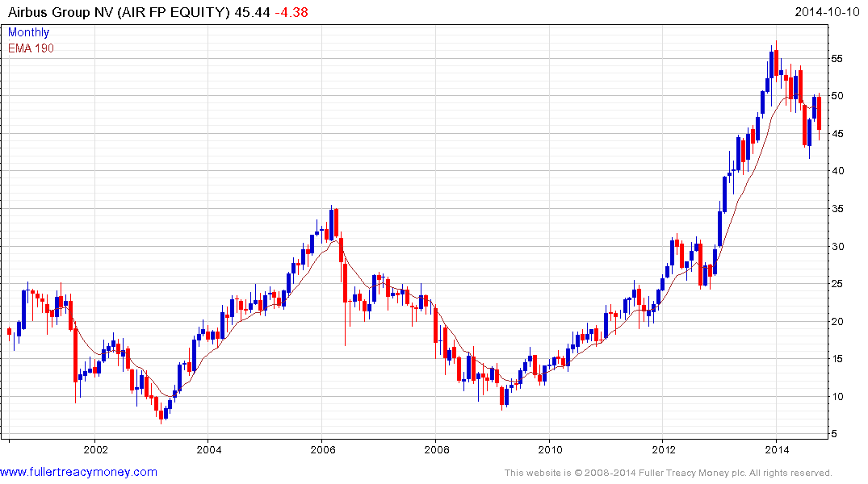Click the 50 price axis label

[x=837, y=96]
